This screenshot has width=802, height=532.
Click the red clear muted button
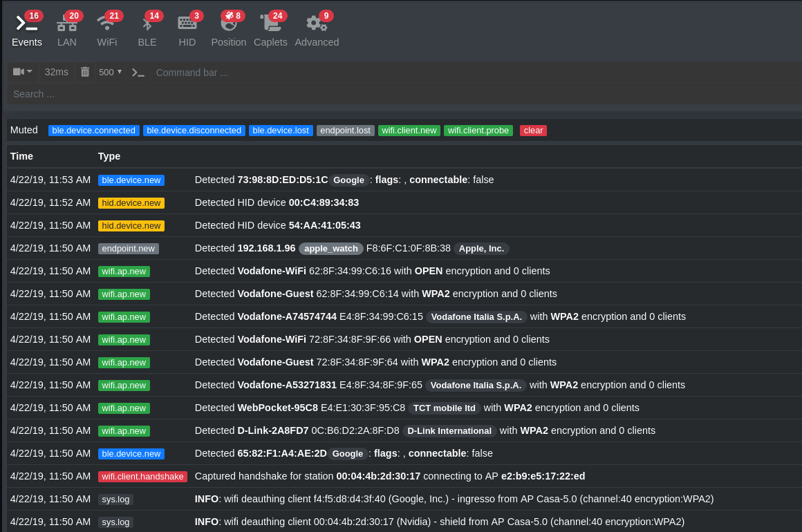tap(533, 131)
